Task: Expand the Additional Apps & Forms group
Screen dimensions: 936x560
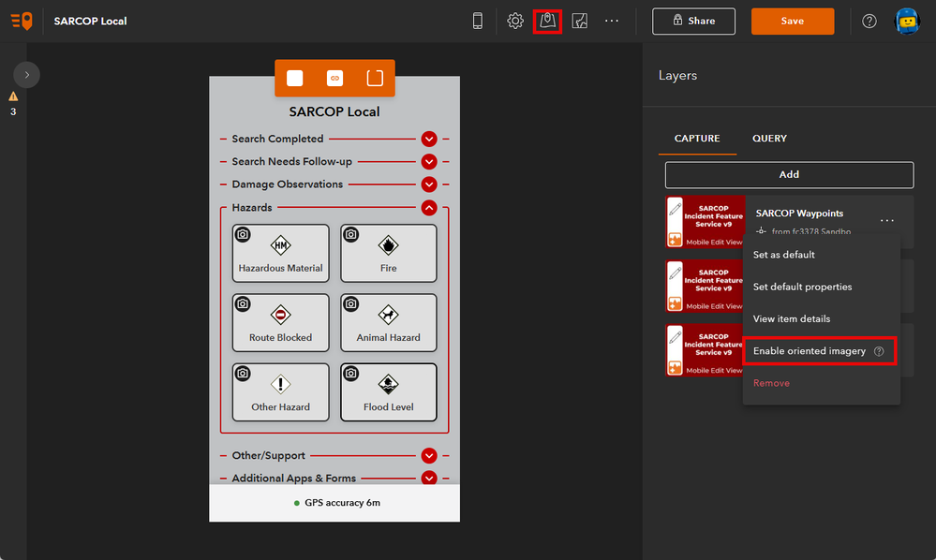Action: (428, 478)
